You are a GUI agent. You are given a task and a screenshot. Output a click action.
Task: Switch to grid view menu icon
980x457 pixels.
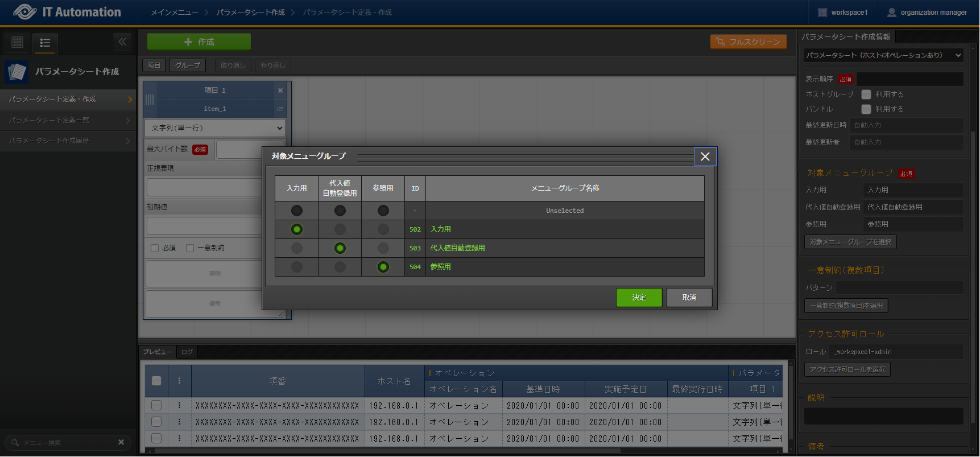(x=18, y=42)
